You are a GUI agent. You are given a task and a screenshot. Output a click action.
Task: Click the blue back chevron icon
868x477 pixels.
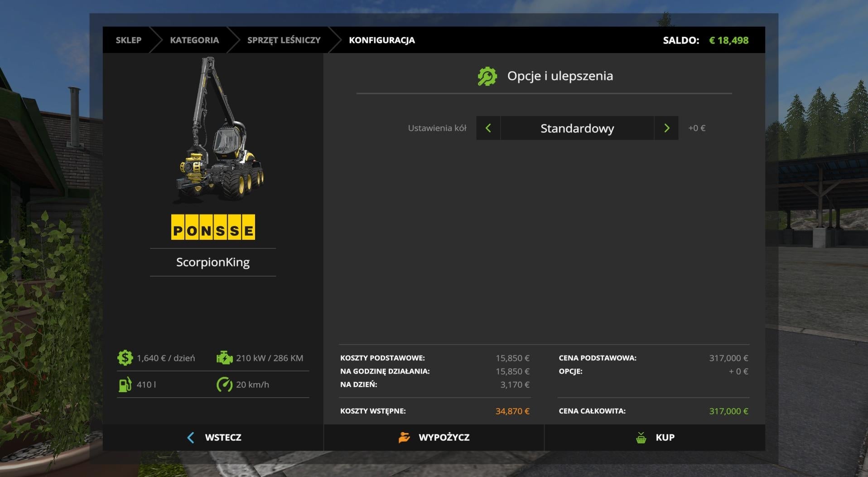[x=191, y=438]
